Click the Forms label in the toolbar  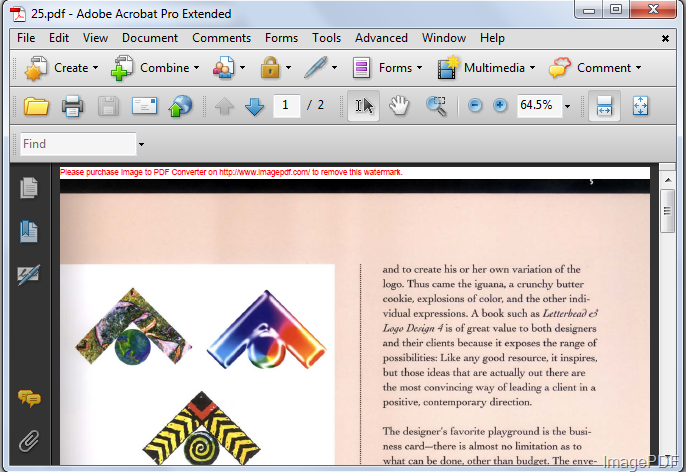[x=396, y=68]
